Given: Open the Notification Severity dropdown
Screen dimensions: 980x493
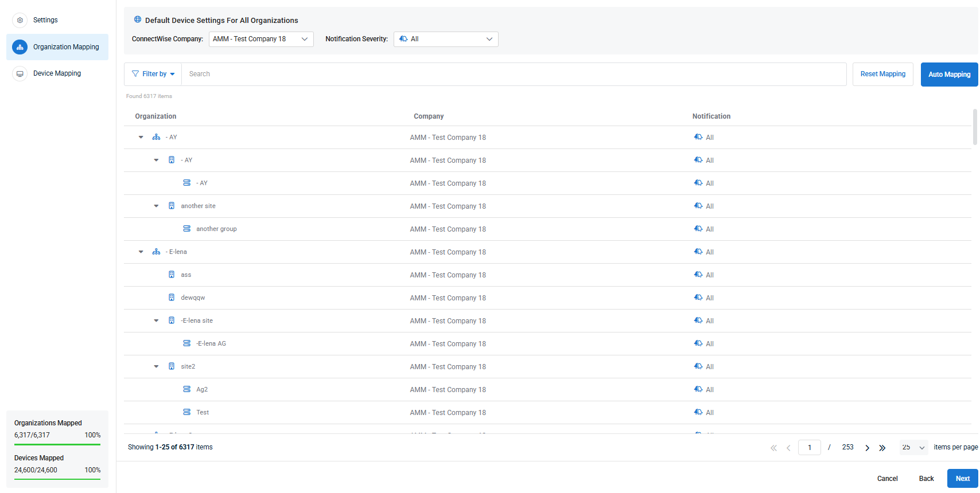Looking at the screenshot, I should coord(446,39).
